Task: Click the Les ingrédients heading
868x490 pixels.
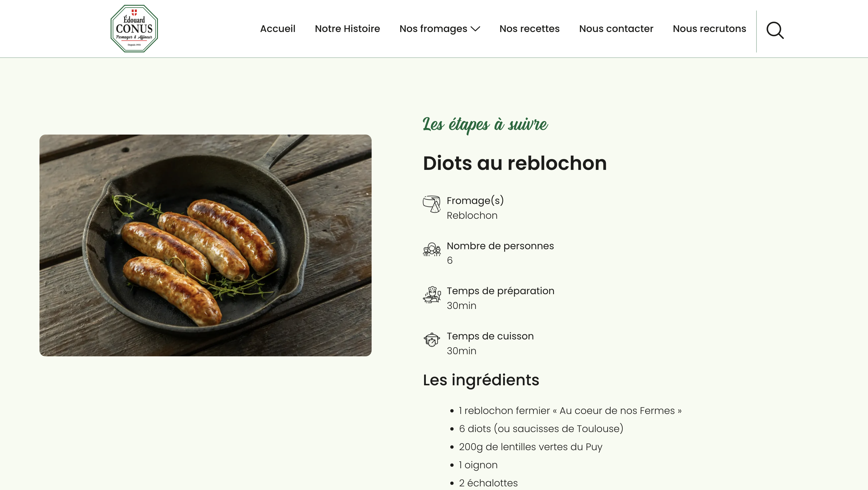Action: 481,380
